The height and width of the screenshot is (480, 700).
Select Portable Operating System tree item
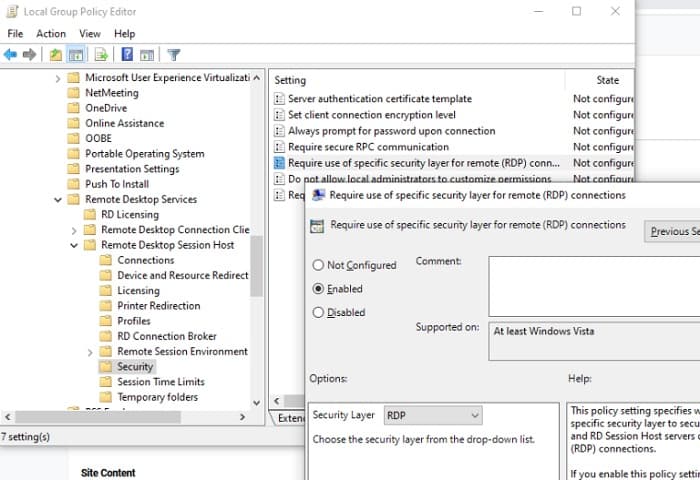point(145,154)
